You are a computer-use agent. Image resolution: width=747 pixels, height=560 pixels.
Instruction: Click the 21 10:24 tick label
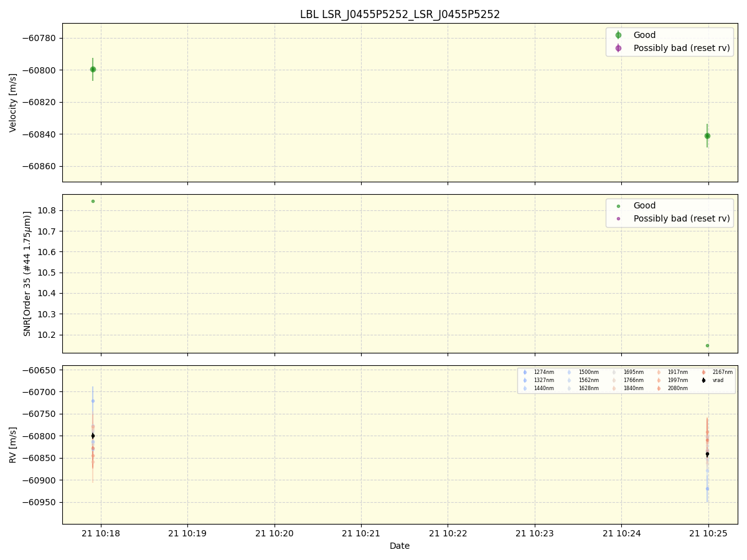pos(621,534)
